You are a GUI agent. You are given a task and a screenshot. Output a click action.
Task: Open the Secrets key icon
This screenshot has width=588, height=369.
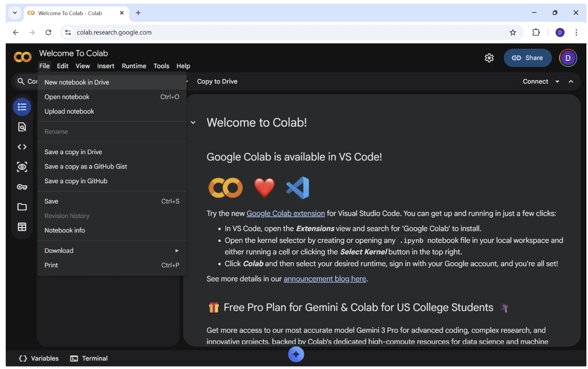(22, 187)
